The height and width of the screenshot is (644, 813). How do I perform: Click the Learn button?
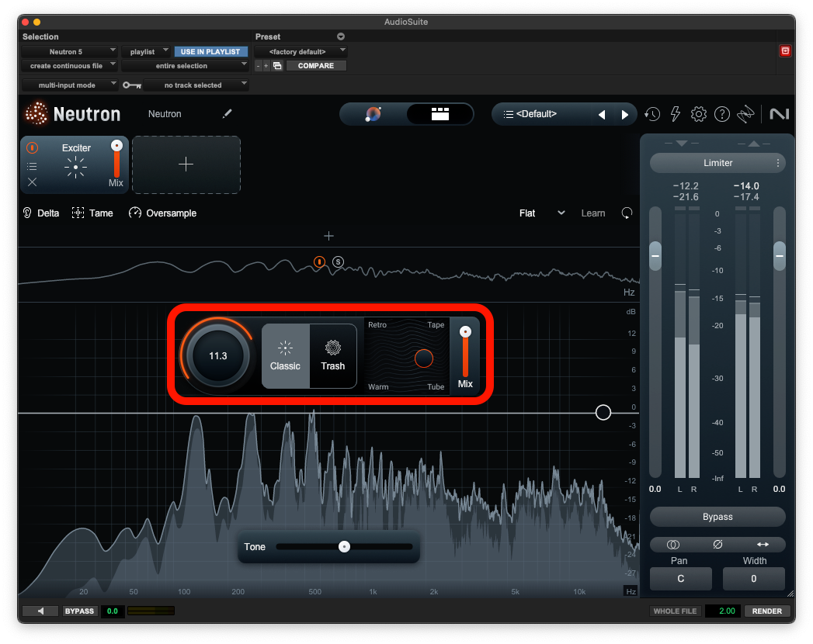[x=593, y=213]
